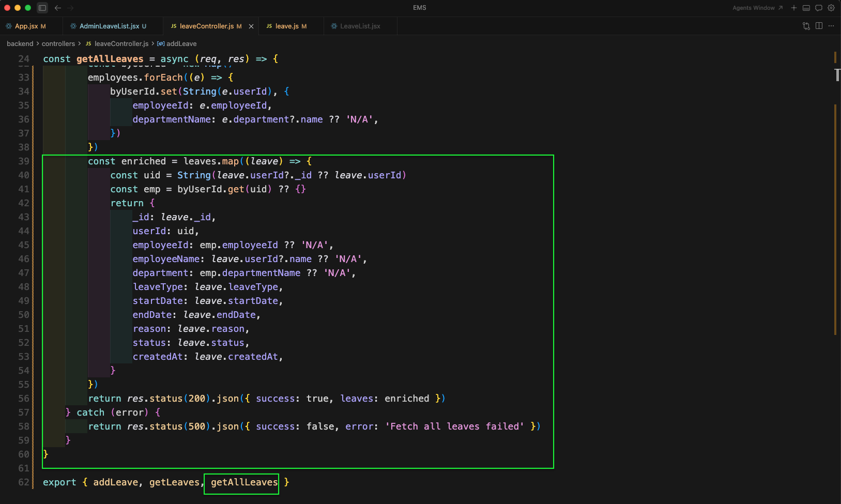Click the 'Fetch all leaves failed' string
This screenshot has height=504, width=841.
point(455,426)
